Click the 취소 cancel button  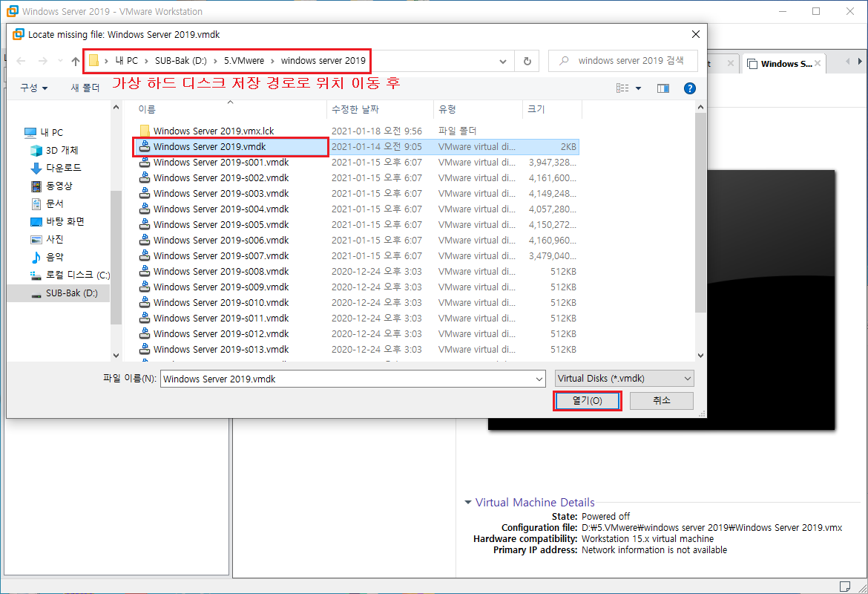pyautogui.click(x=662, y=401)
